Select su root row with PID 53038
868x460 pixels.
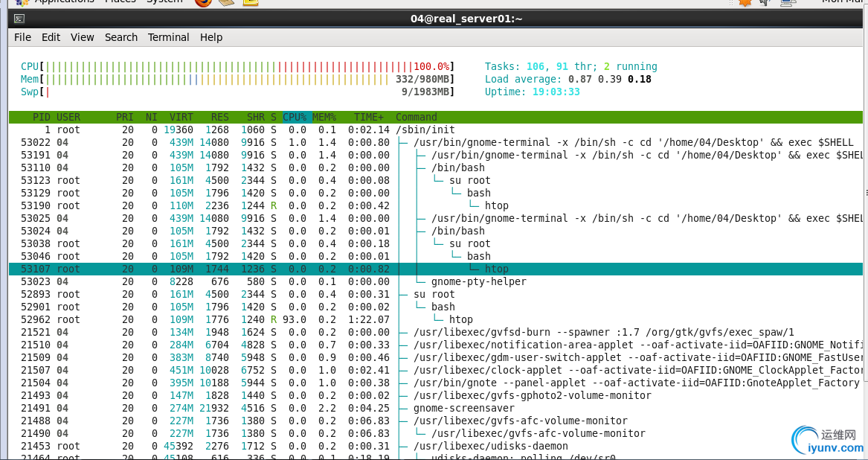(436, 244)
